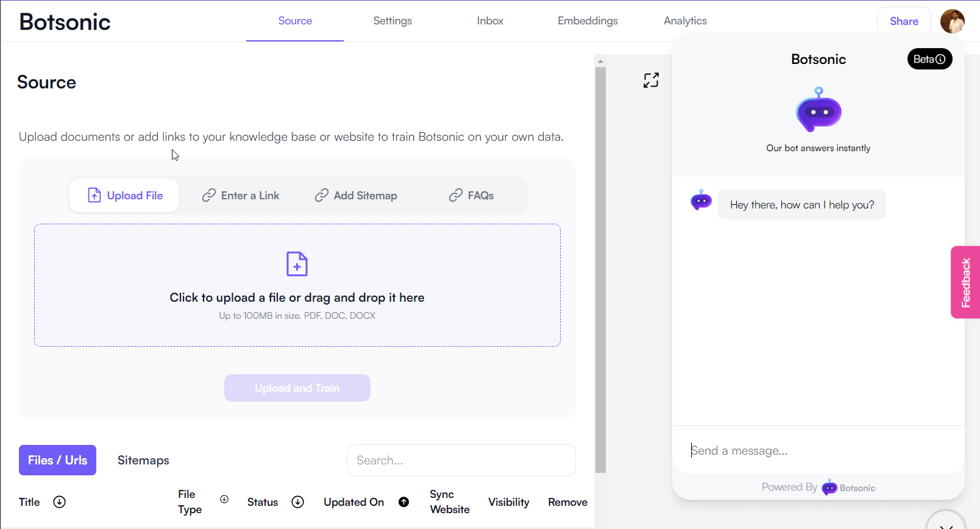The width and height of the screenshot is (980, 529).
Task: Sort by Status column arrow
Action: tap(297, 502)
